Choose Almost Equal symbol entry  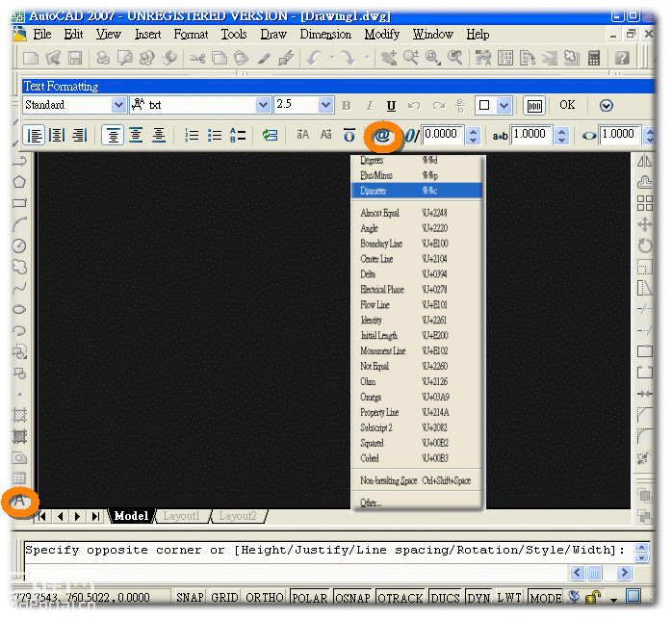coord(417,213)
